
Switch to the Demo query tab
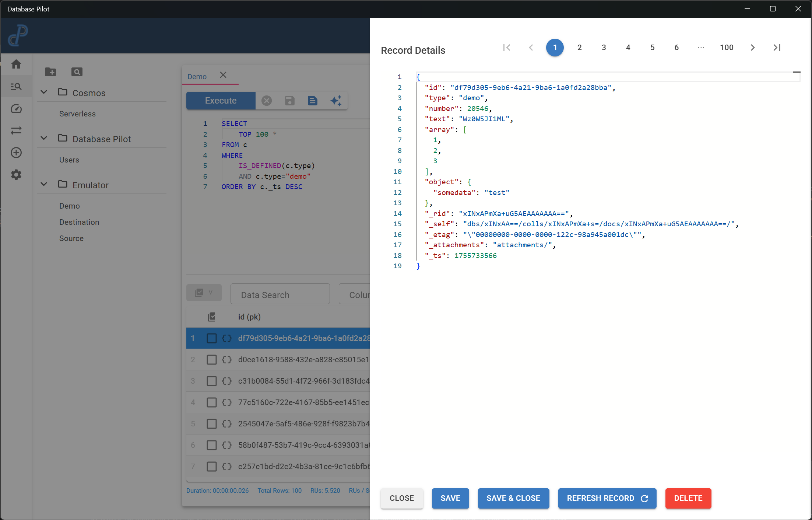click(197, 76)
